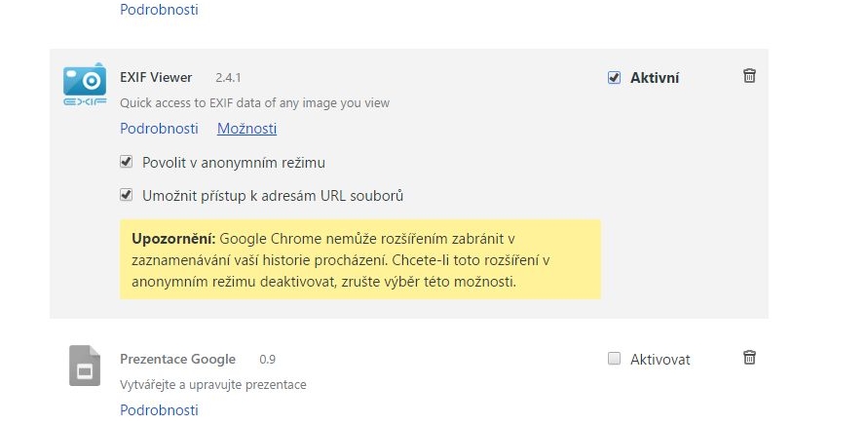Click the EXIF Viewer extension name
This screenshot has width=868, height=425.
(x=156, y=77)
